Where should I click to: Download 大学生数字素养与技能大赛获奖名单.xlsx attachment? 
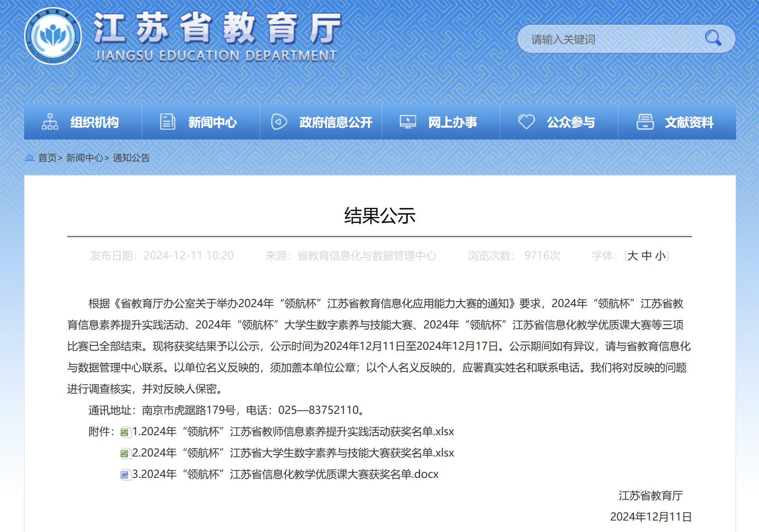click(x=293, y=453)
